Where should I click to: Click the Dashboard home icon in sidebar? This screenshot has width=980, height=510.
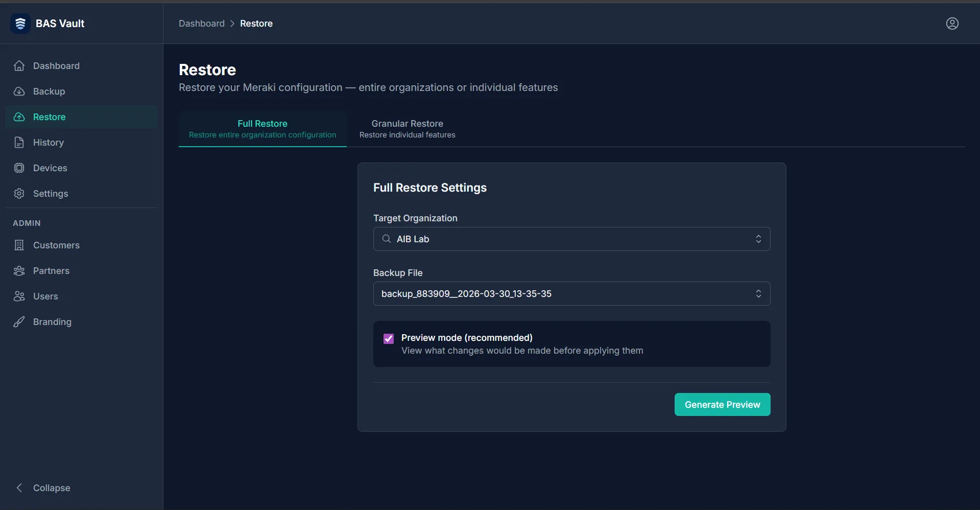[x=19, y=66]
